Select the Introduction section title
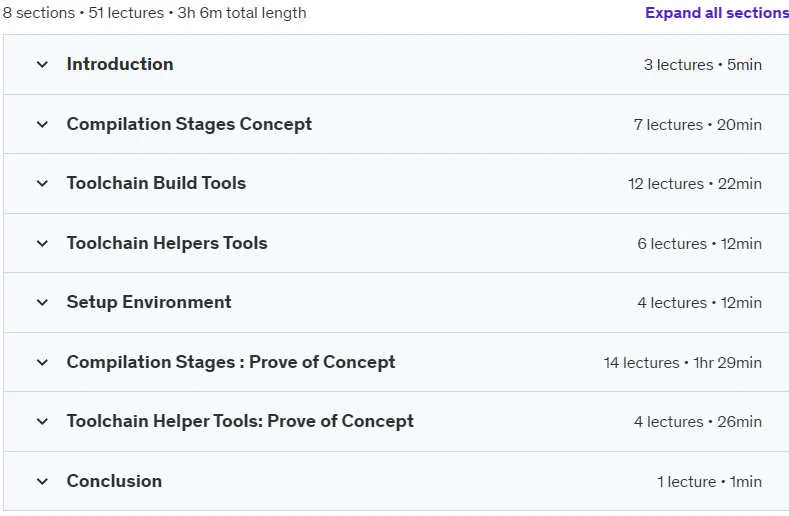Image resolution: width=789 pixels, height=516 pixels. pyautogui.click(x=120, y=64)
